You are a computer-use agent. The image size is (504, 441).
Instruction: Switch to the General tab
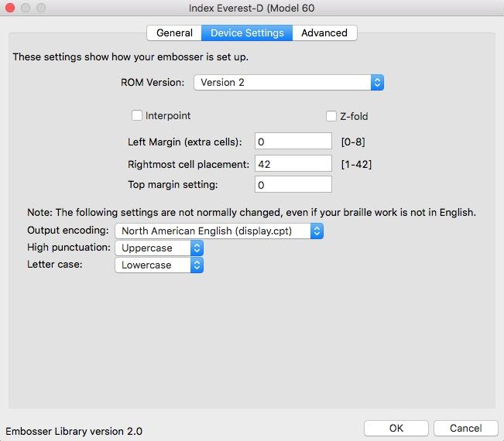pos(174,32)
